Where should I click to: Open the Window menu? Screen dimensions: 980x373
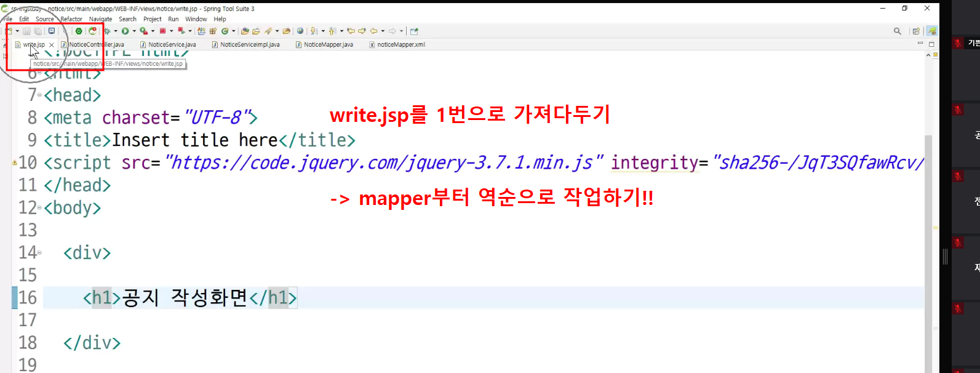(x=196, y=19)
